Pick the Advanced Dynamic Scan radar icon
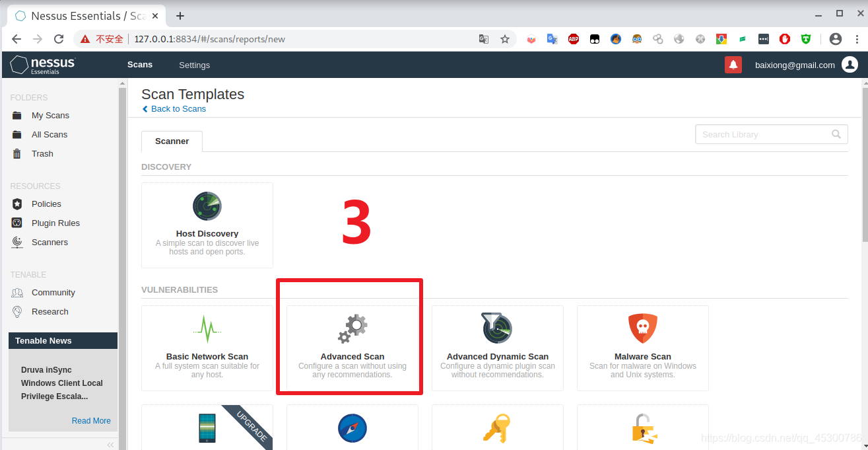 [x=497, y=328]
